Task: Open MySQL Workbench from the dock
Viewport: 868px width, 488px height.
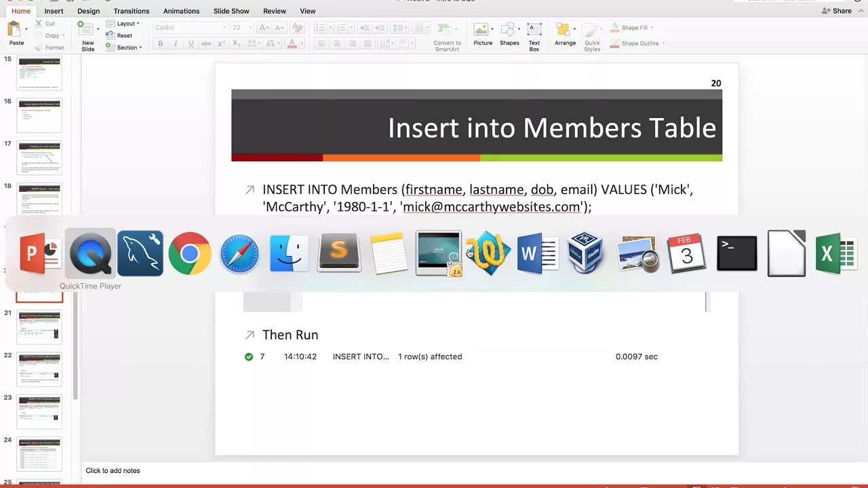Action: click(140, 253)
